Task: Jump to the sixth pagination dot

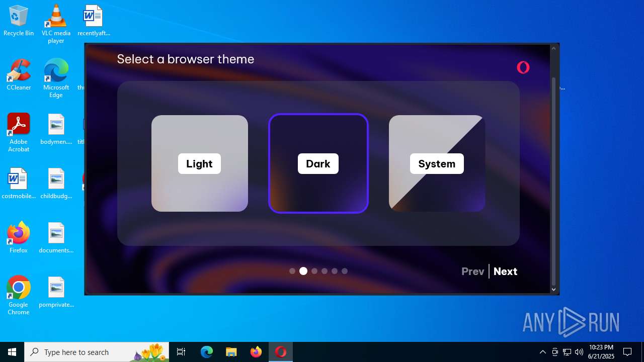Action: tap(345, 271)
